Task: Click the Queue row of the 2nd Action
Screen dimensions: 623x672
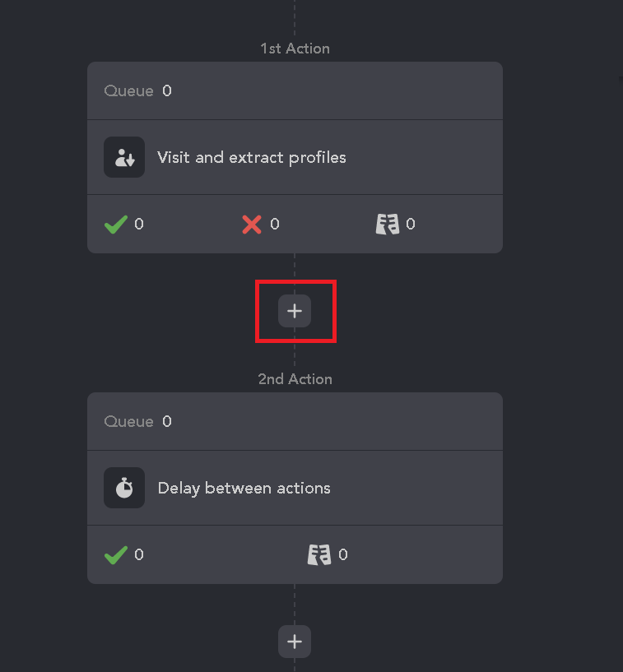Action: click(x=295, y=421)
